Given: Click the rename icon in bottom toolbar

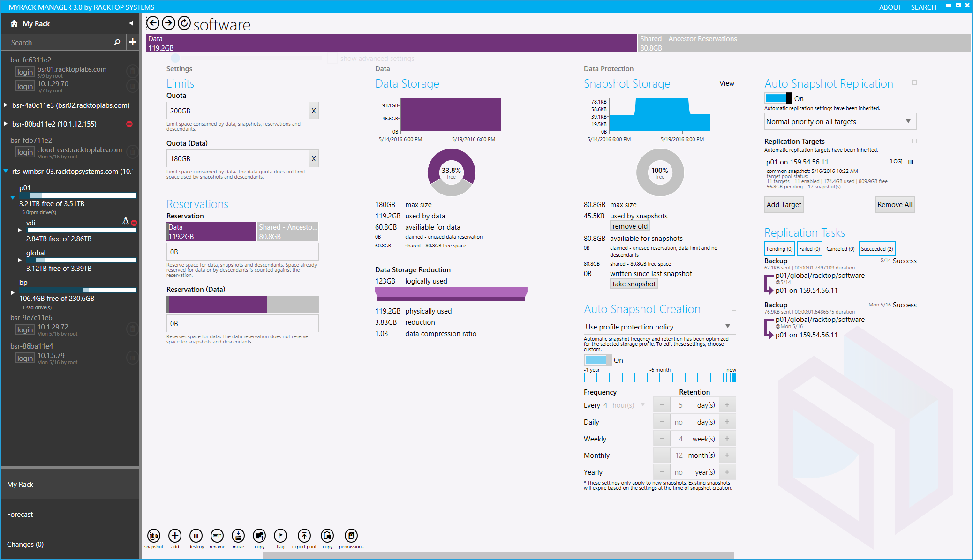Looking at the screenshot, I should pyautogui.click(x=217, y=536).
